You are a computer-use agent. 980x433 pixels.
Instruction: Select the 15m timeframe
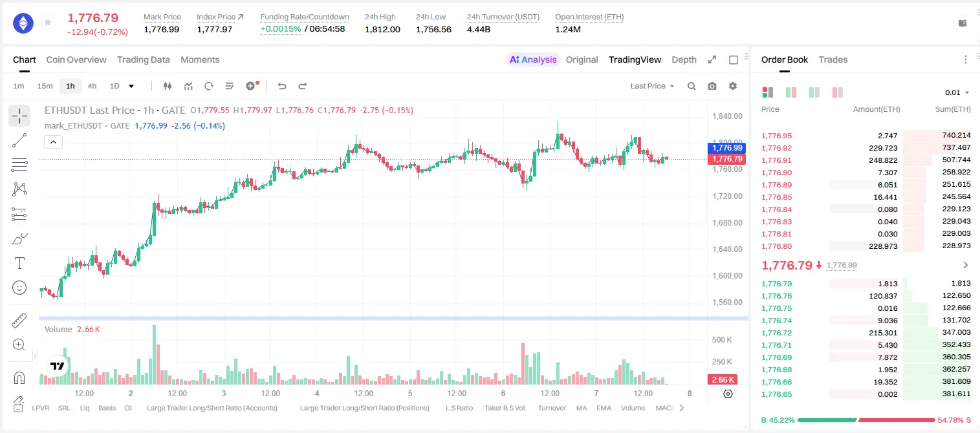(x=45, y=86)
